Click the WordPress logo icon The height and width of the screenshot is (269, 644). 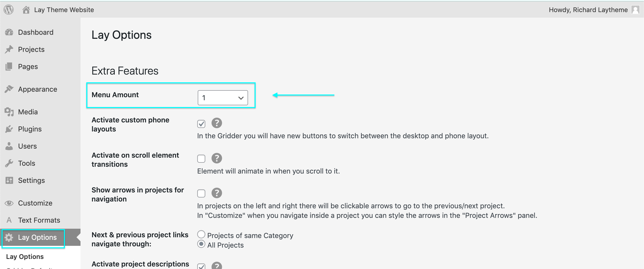tap(9, 10)
